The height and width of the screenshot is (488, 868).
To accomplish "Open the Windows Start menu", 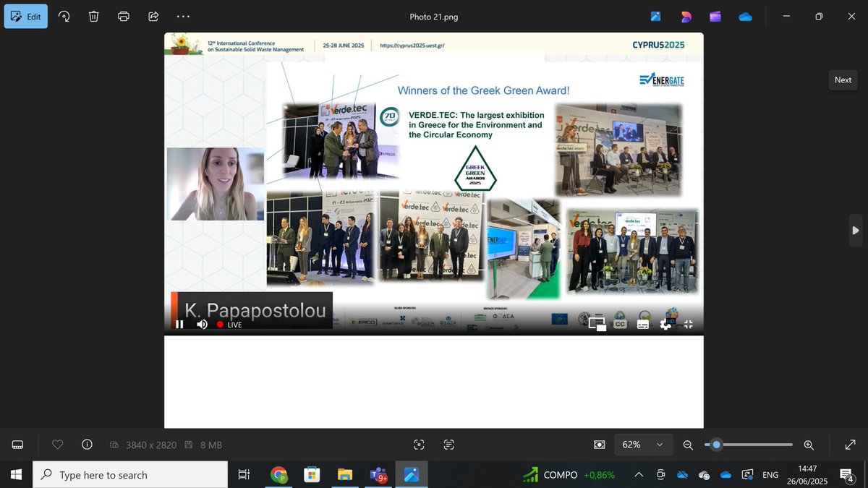I will [x=16, y=475].
